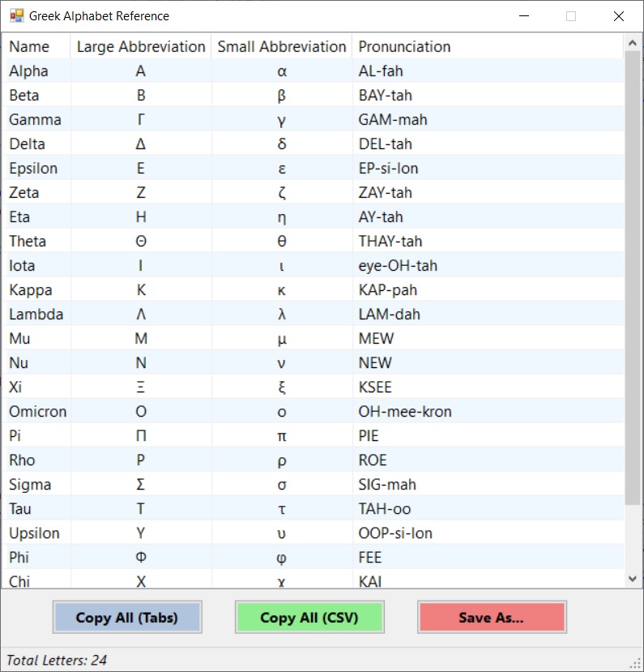Click the vertical scrollbar thumb
This screenshot has height=672, width=644.
[x=633, y=276]
